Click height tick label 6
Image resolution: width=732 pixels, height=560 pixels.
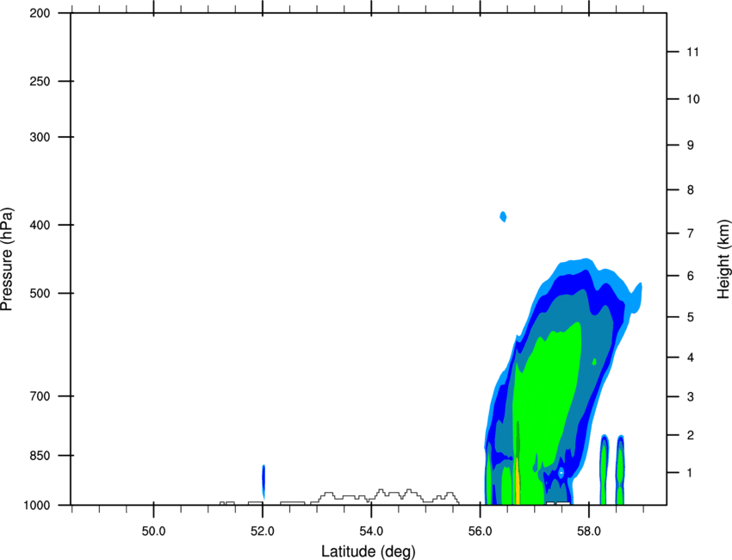pyautogui.click(x=691, y=276)
